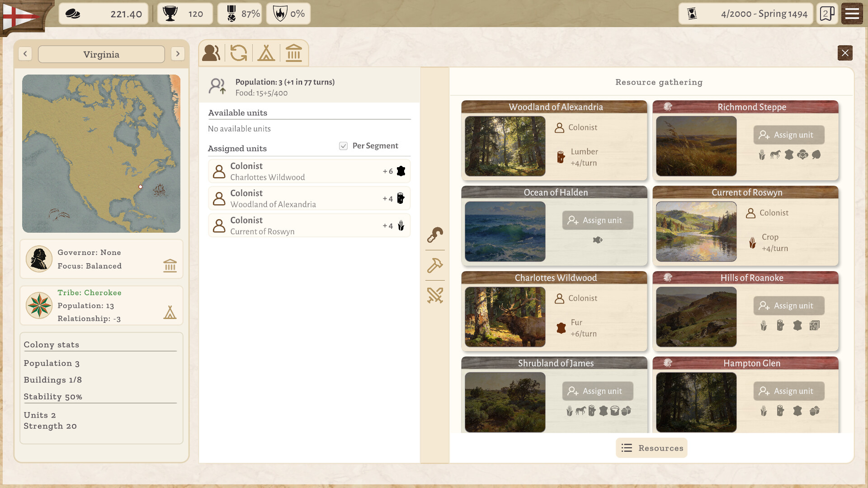Open the tribe tent tab
This screenshot has width=868, height=488.
(266, 53)
